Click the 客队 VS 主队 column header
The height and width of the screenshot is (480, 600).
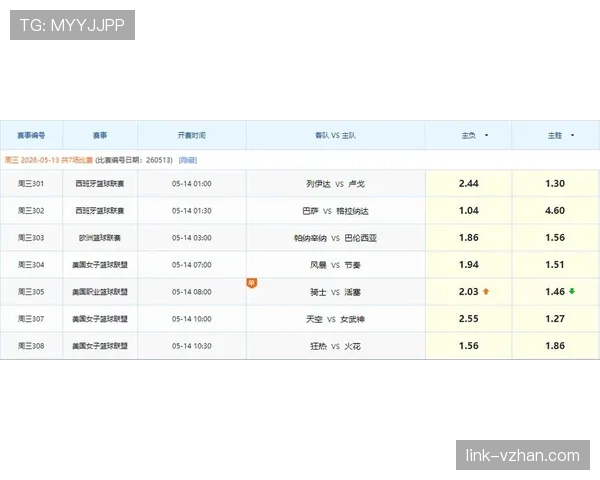(x=336, y=135)
